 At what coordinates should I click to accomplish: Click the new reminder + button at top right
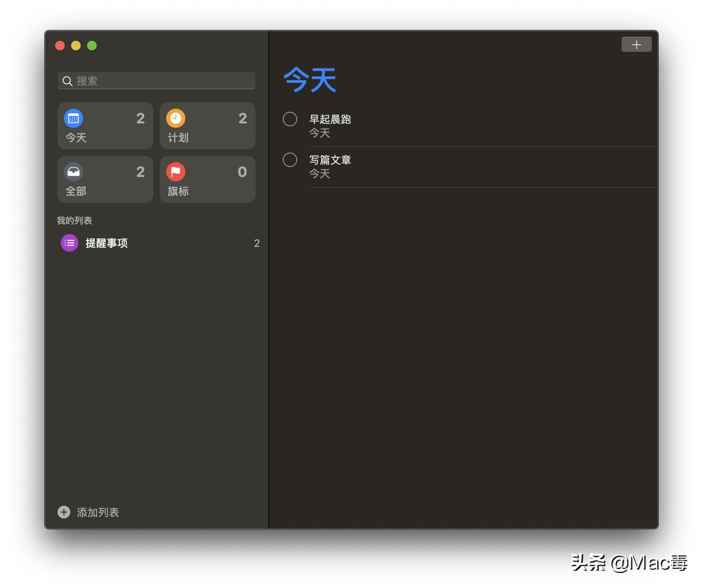click(636, 44)
